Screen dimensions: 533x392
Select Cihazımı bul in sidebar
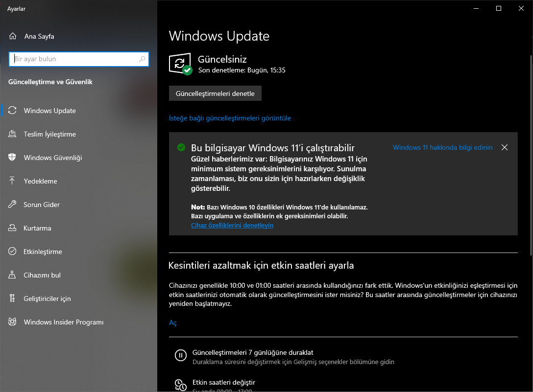[x=78, y=275]
